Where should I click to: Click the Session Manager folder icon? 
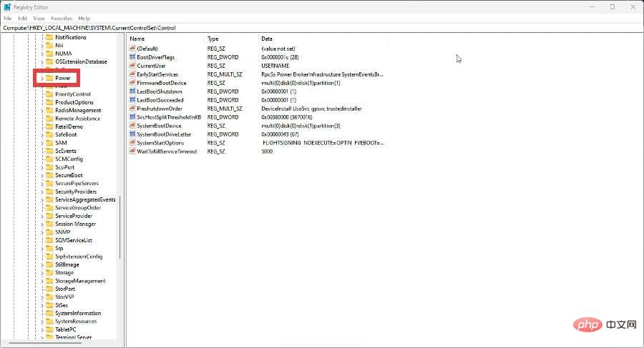(x=49, y=224)
